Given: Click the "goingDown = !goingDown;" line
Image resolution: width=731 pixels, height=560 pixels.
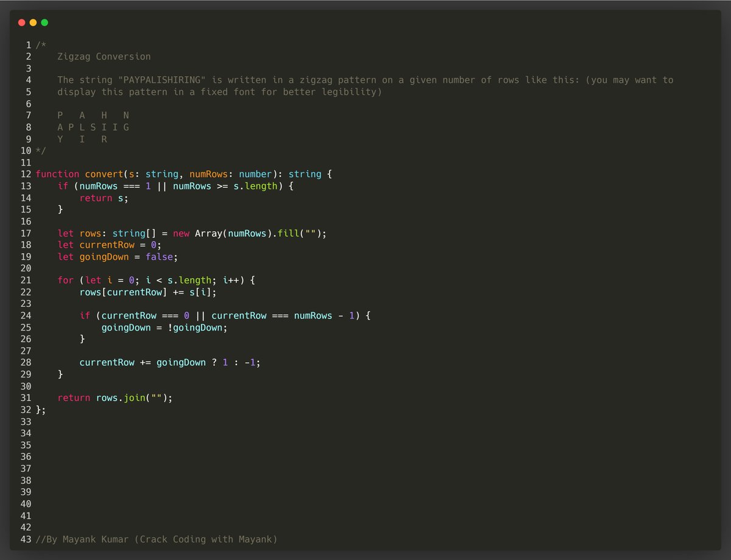Looking at the screenshot, I should pyautogui.click(x=164, y=327).
